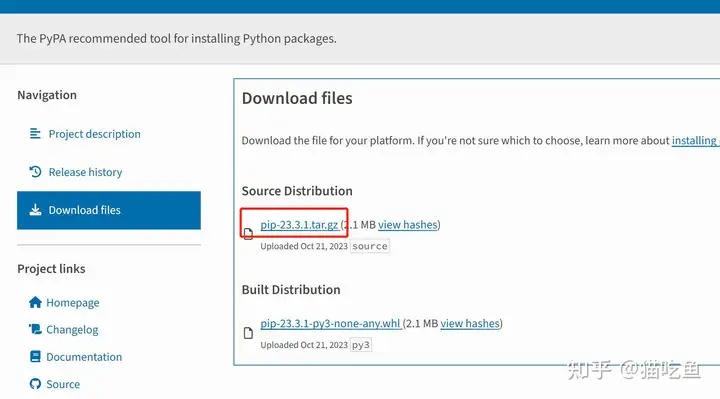Screen dimensions: 720x399
Task: Click the Project description list icon
Action: click(35, 134)
